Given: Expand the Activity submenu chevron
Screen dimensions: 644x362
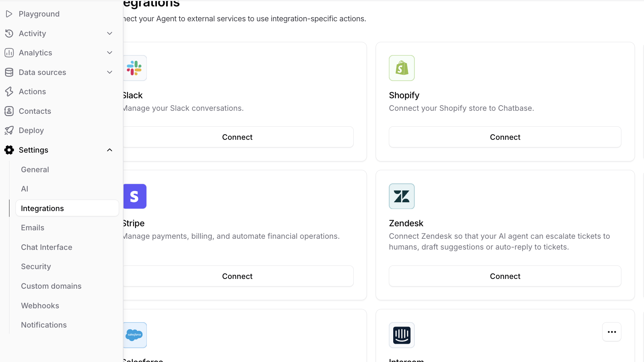Looking at the screenshot, I should click(x=109, y=33).
